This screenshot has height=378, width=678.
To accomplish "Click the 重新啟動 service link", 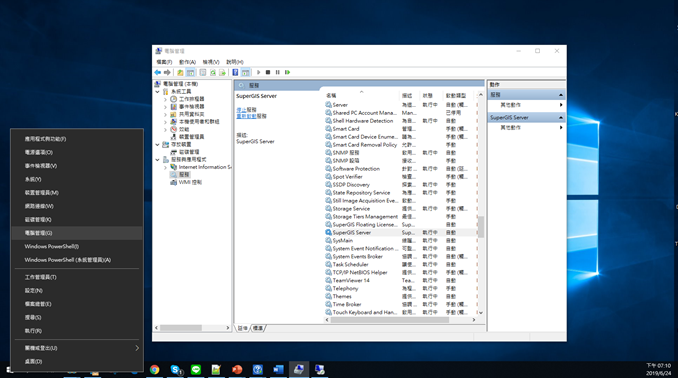I will pos(246,116).
